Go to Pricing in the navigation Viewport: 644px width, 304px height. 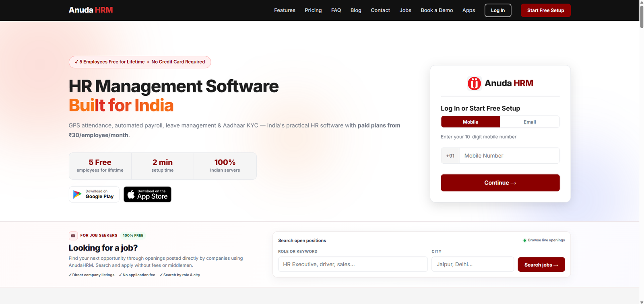(313, 10)
